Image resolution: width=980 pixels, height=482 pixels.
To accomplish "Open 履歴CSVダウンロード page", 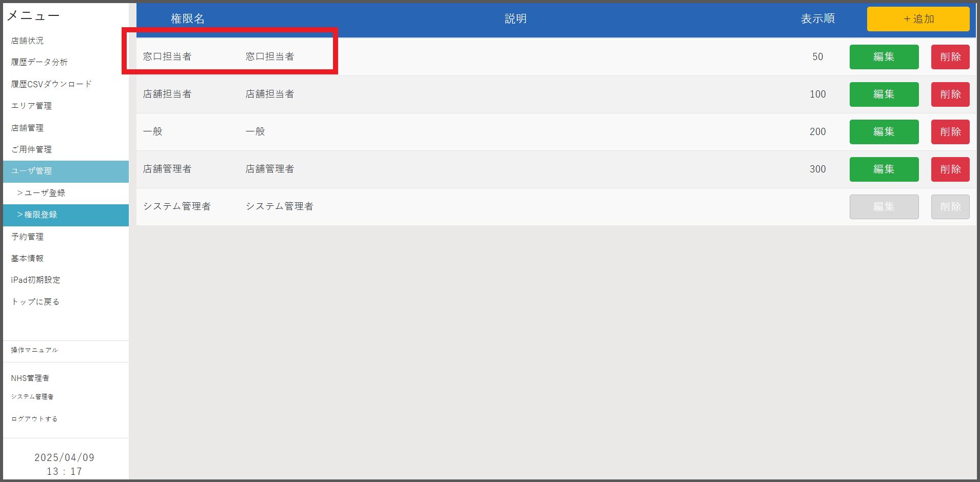I will tap(51, 84).
